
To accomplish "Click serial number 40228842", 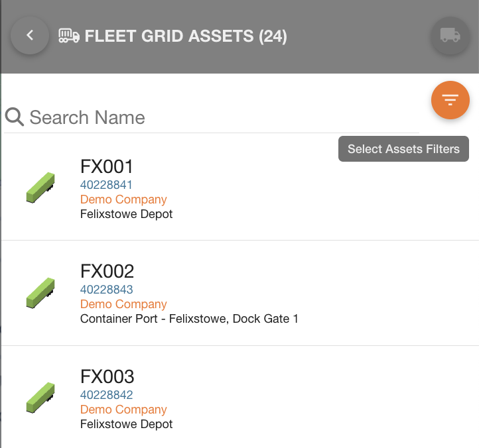I will (106, 395).
